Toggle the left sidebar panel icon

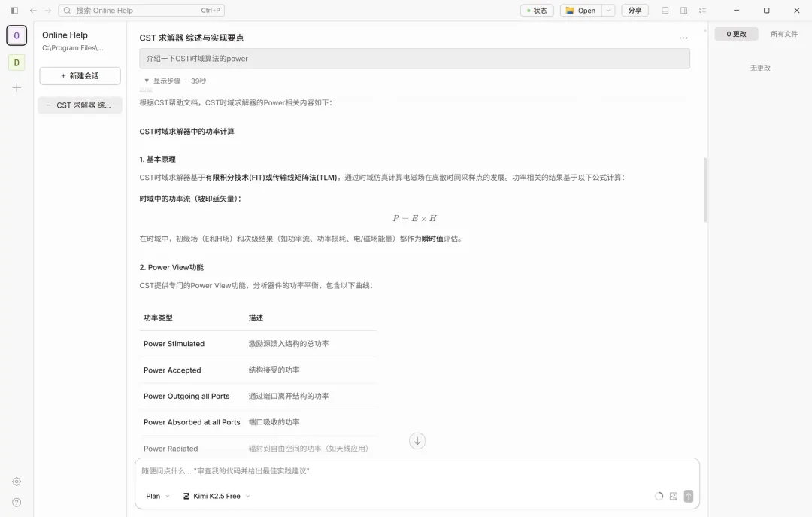tap(14, 11)
